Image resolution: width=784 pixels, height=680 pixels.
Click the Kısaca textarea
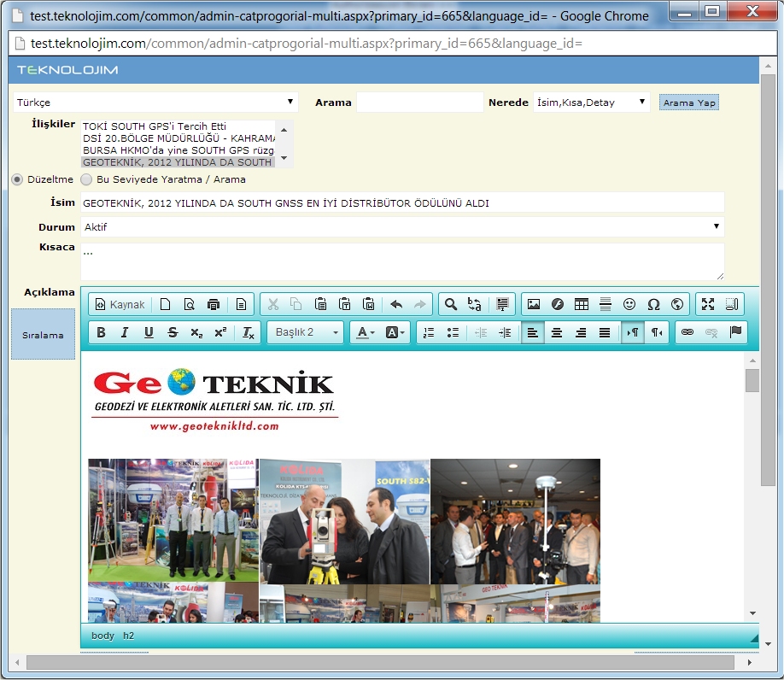tap(402, 261)
